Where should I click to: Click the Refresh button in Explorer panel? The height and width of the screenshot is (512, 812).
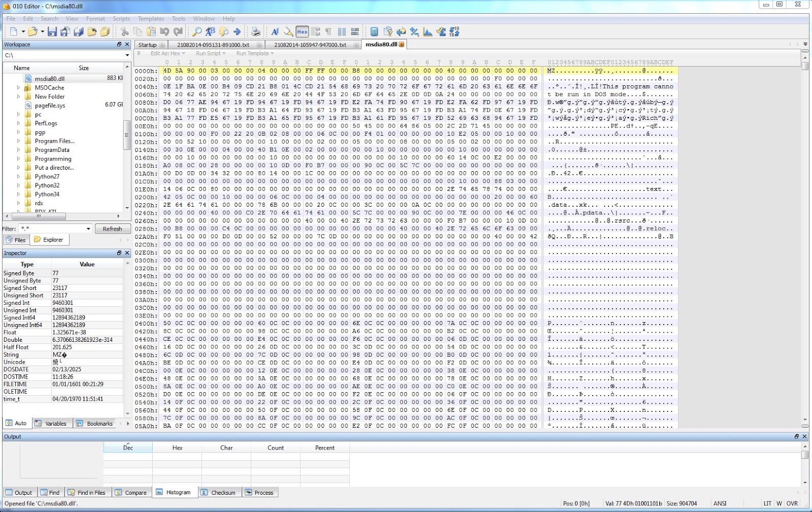tap(113, 229)
